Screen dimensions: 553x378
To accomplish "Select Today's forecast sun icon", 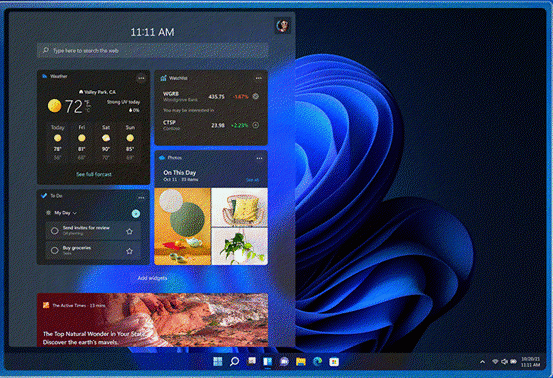I will (x=57, y=138).
